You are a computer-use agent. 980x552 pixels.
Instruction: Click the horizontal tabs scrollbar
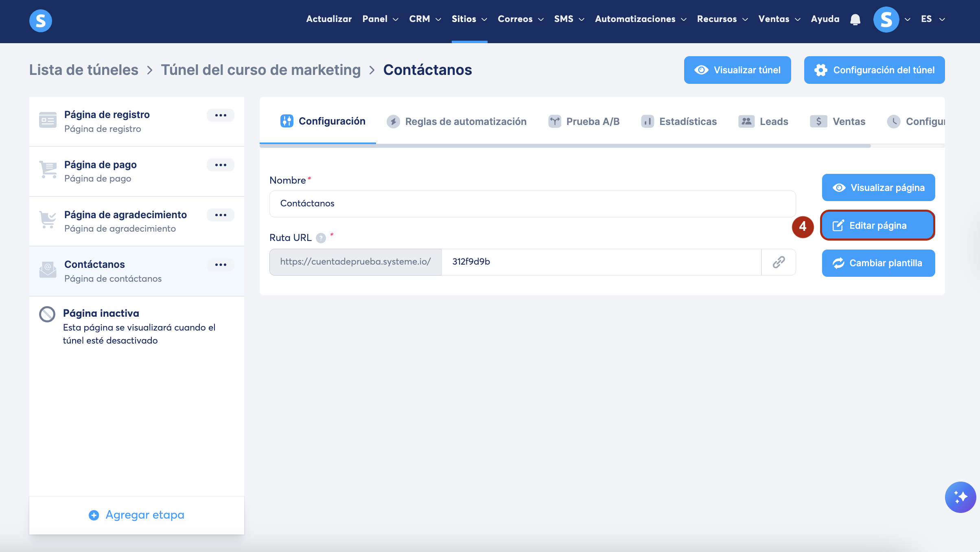565,146
